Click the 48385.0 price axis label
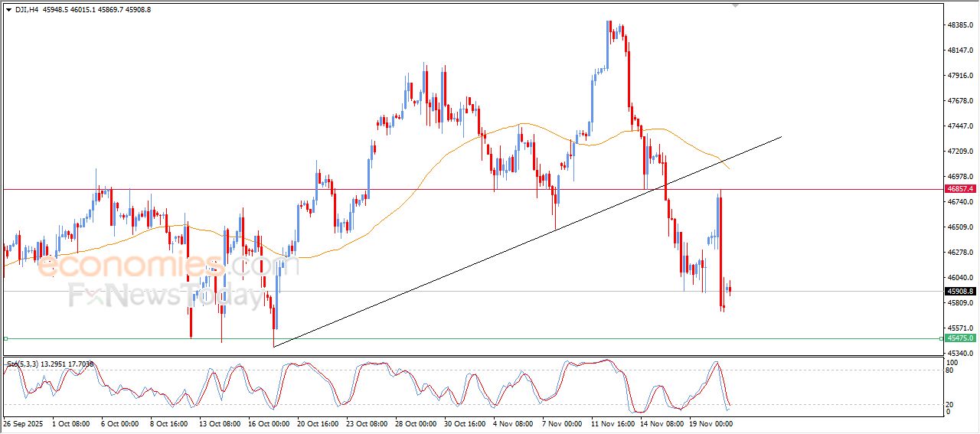 pyautogui.click(x=959, y=25)
